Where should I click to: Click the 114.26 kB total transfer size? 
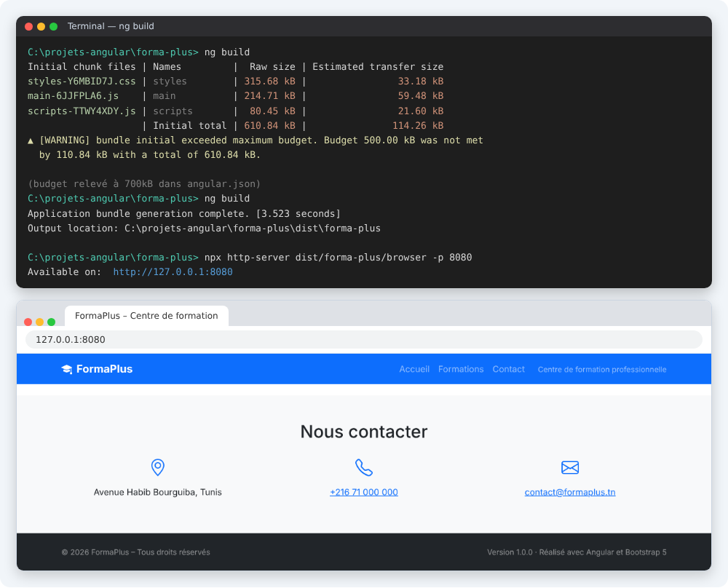(418, 126)
